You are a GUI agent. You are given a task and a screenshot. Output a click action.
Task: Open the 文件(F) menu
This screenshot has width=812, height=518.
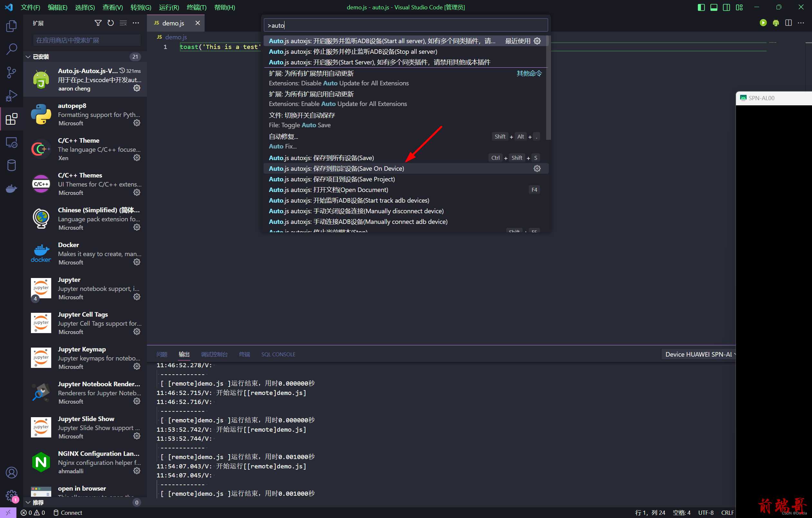tap(30, 7)
